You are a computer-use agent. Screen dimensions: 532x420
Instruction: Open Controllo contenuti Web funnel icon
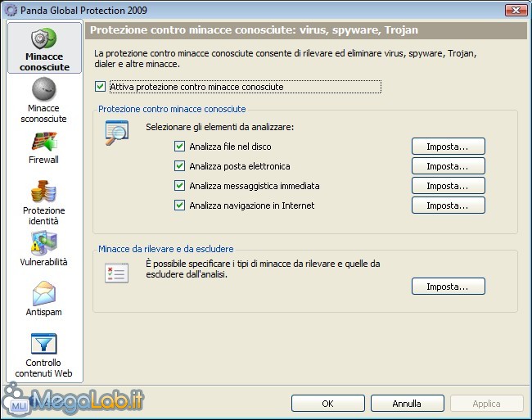[x=43, y=344]
